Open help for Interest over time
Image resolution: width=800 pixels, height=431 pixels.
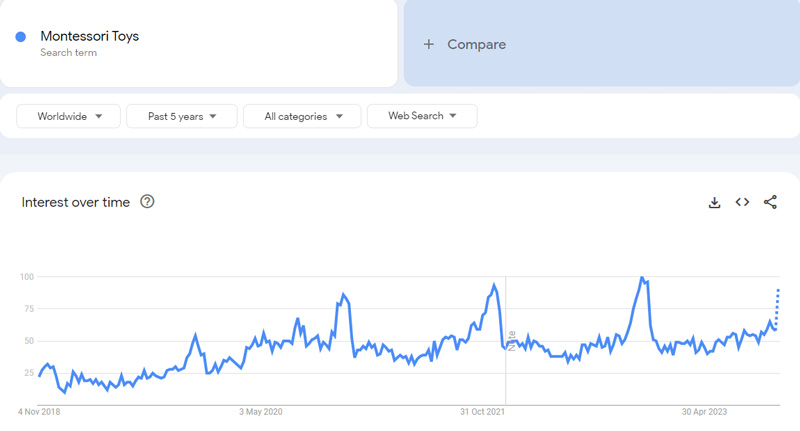(147, 202)
